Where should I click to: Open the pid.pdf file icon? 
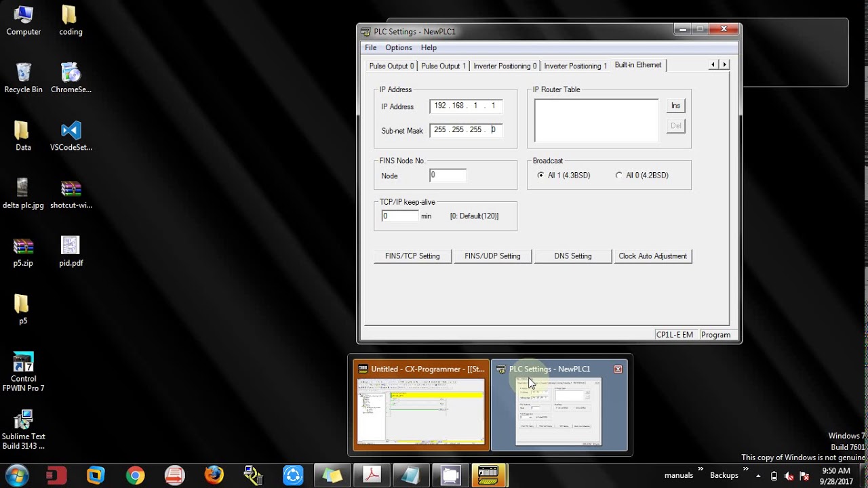tap(71, 251)
